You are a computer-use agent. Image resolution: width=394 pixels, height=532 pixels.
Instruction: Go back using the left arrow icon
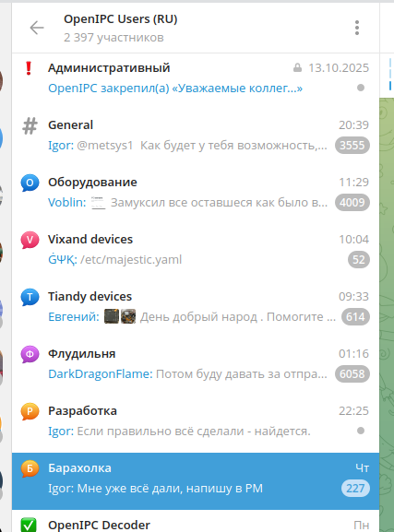coord(37,28)
